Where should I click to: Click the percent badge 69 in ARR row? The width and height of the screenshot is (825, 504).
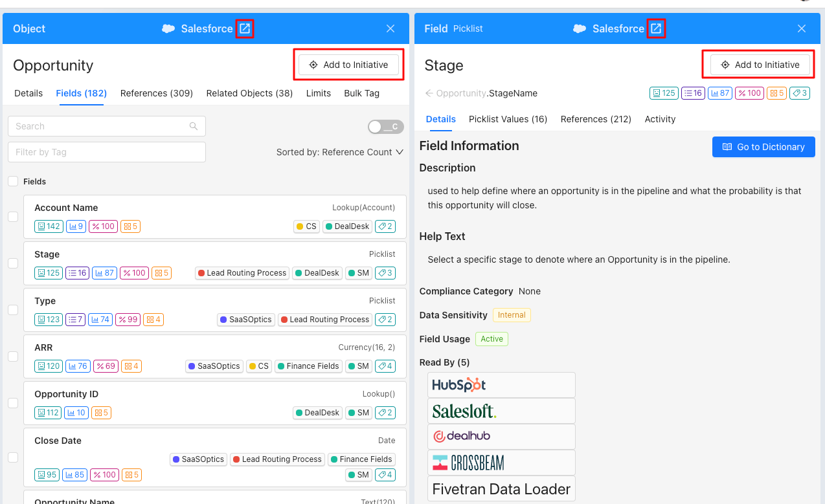pos(106,366)
